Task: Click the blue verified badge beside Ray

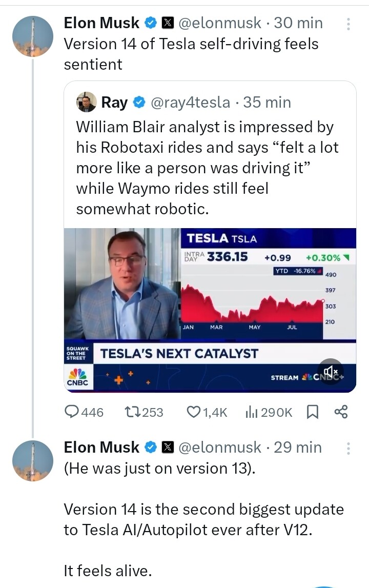Action: click(138, 103)
